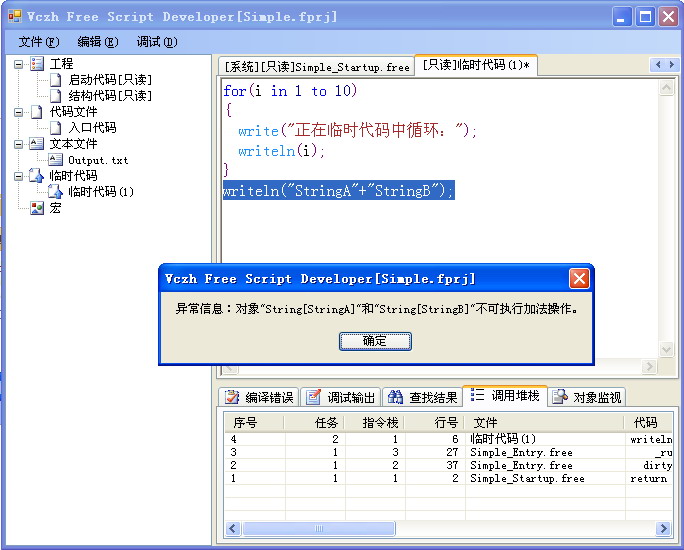Click the 宏 macro icon
684x550 pixels.
tap(37, 208)
